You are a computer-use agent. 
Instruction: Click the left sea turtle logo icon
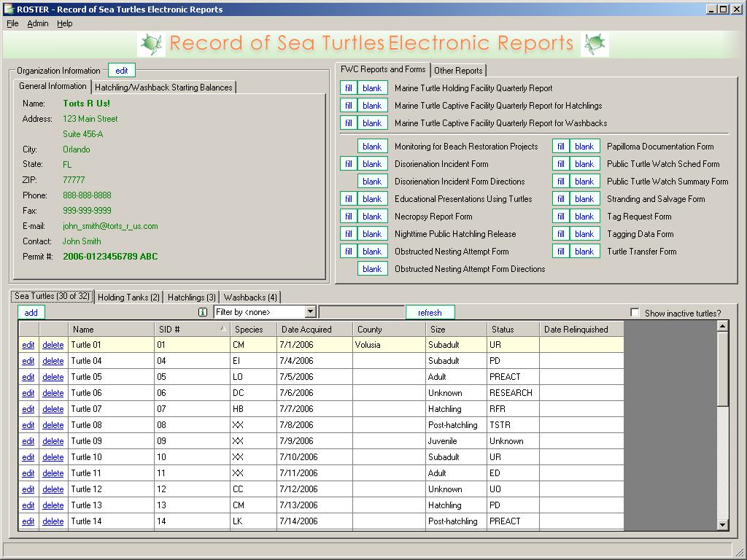[x=152, y=44]
